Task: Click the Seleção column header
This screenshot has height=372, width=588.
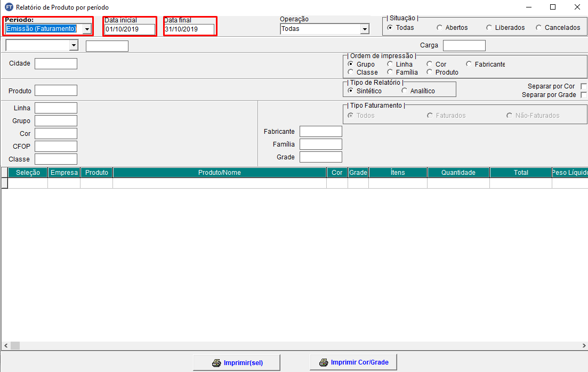Action: point(28,173)
